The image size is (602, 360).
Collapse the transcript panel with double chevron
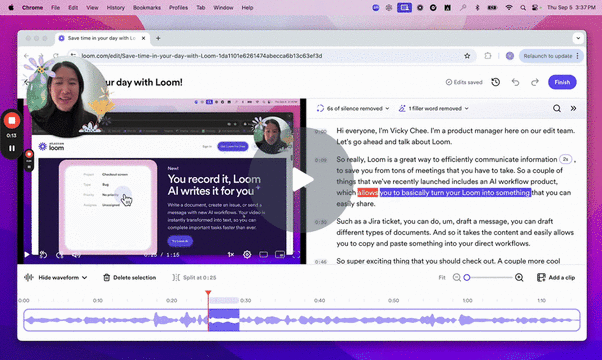click(573, 109)
